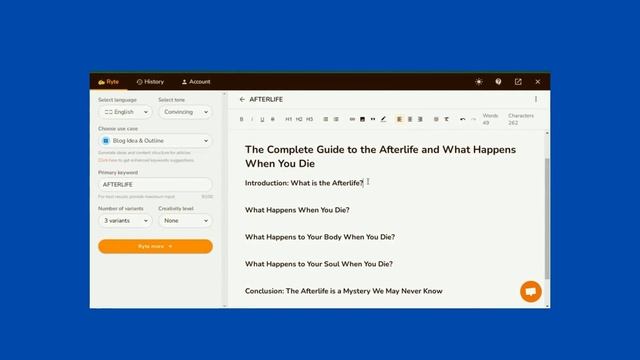Screen dimensions: 640x360
Task: Click 'Introduction: What is the Afterlife?' heading
Action: point(304,183)
